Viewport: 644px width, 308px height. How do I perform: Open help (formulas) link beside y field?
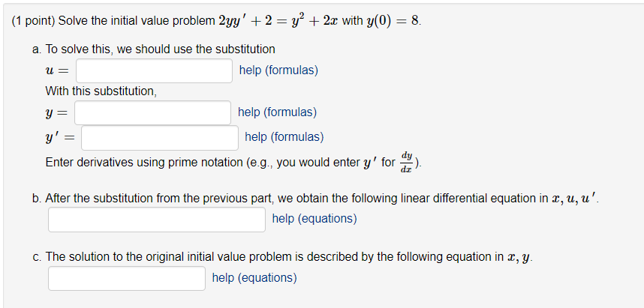tap(277, 112)
